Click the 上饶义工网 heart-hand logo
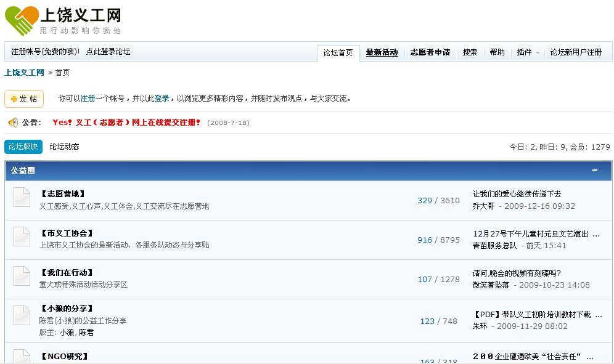614x364 pixels. (22, 20)
